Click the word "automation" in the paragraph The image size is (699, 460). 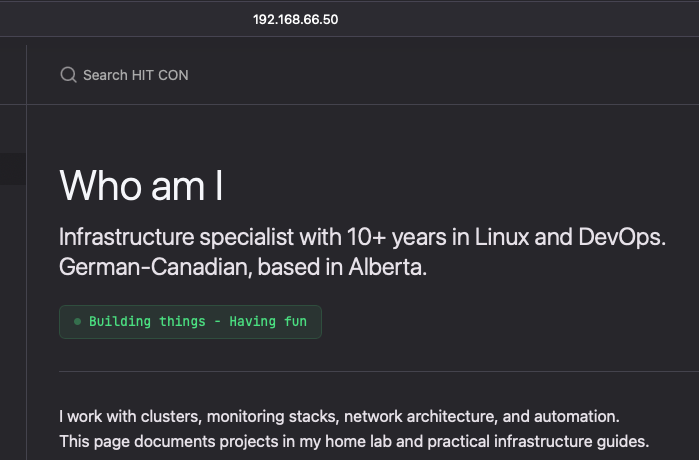click(x=577, y=415)
